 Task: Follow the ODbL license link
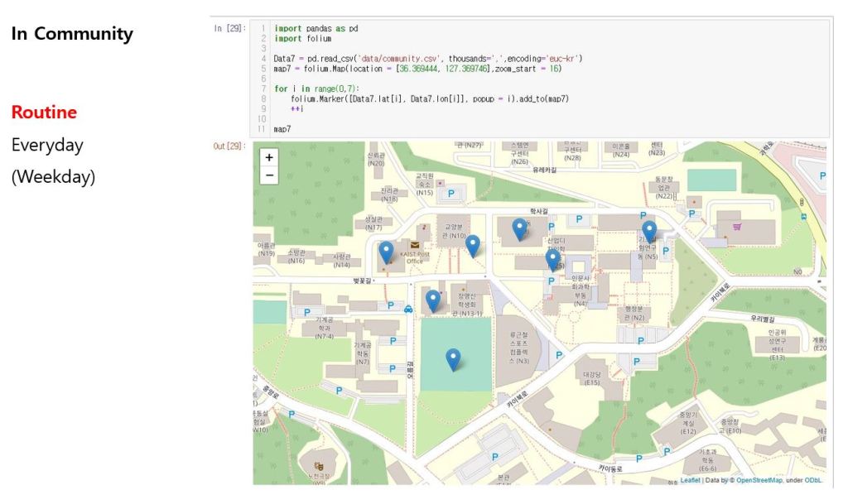point(813,480)
